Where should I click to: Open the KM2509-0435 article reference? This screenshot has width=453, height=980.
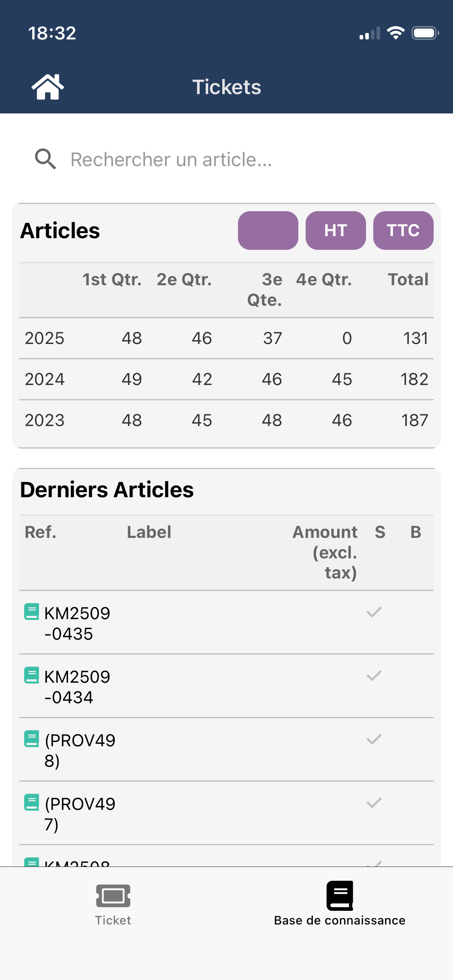click(77, 623)
